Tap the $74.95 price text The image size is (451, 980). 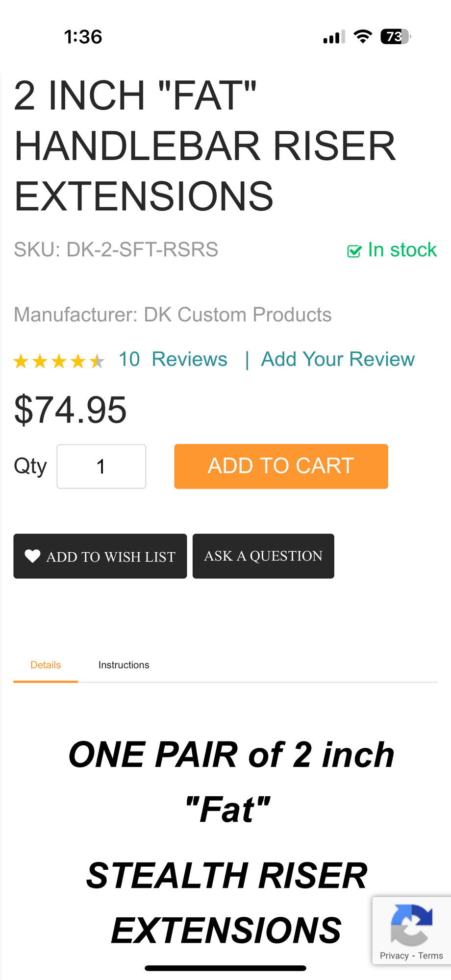click(x=71, y=410)
